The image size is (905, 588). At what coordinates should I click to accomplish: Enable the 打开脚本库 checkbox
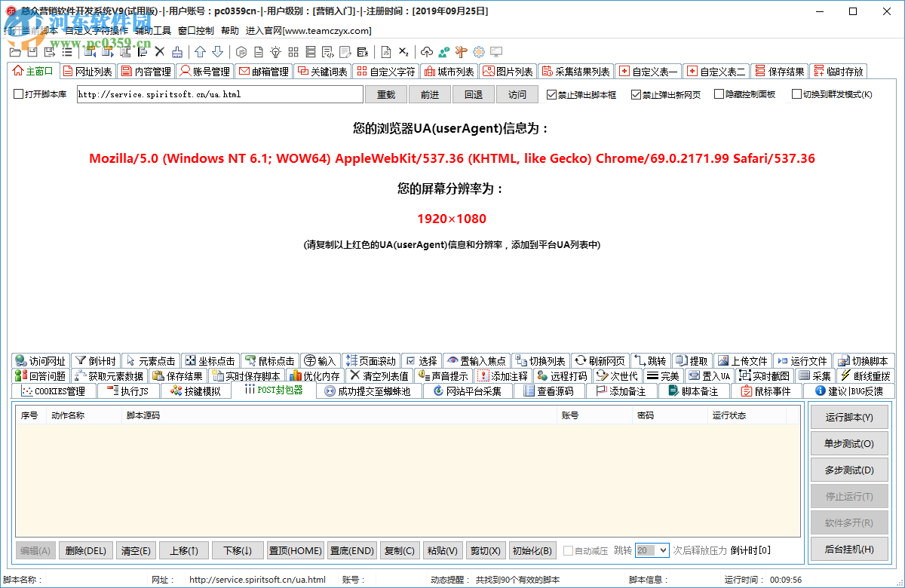point(17,94)
